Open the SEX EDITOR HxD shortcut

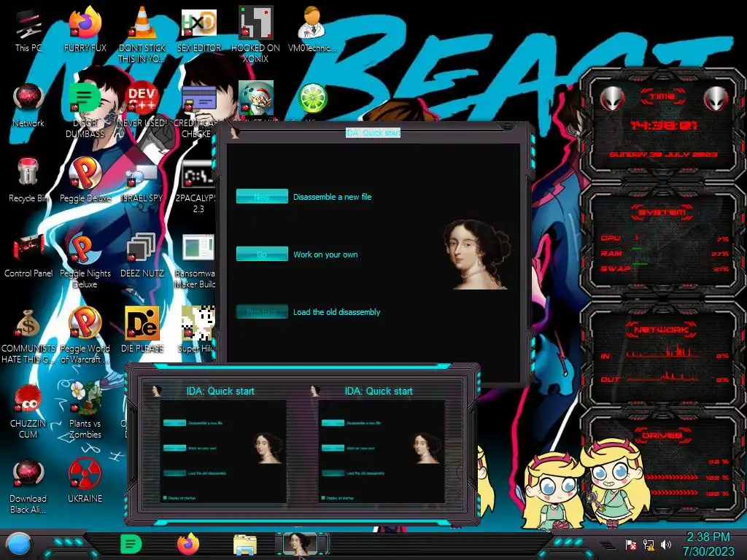199,31
